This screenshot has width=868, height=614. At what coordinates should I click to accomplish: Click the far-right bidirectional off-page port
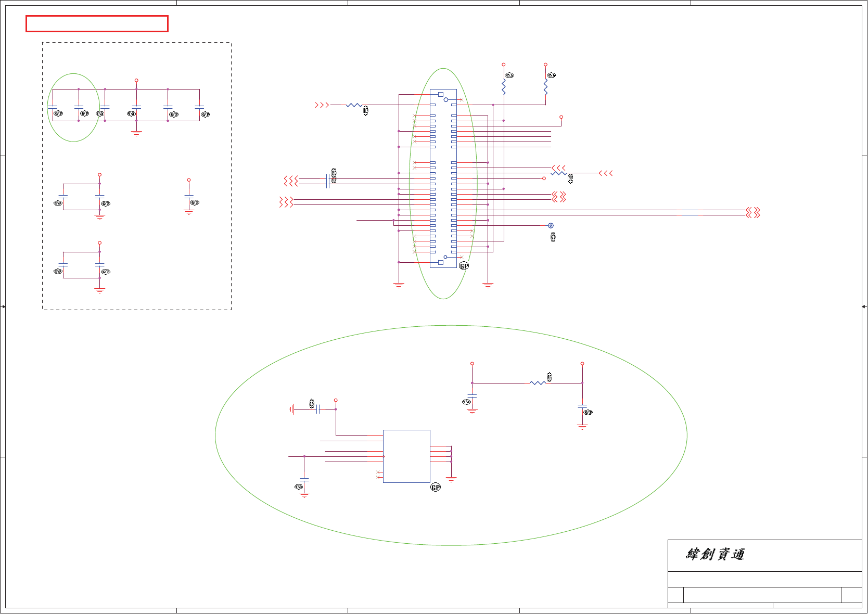click(x=753, y=212)
